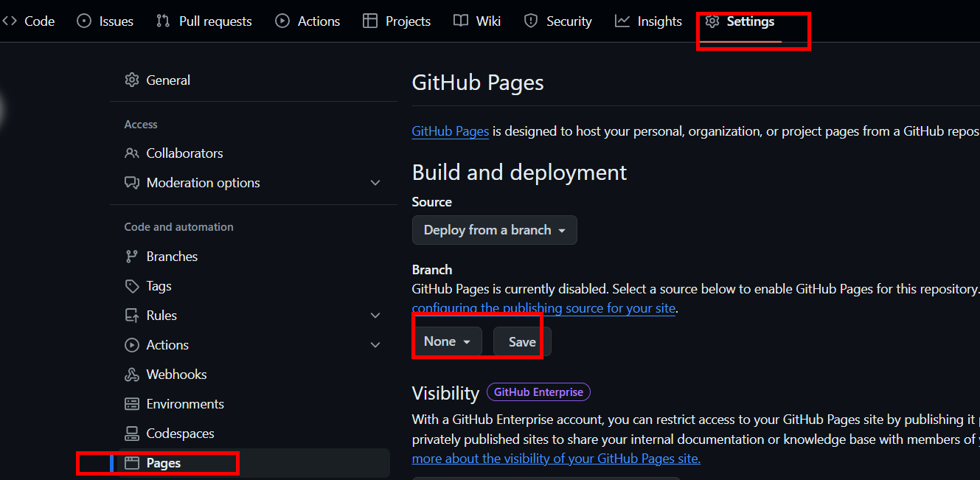Open the configuring the publishing source link
Screen dimensions: 980x480
(x=543, y=308)
